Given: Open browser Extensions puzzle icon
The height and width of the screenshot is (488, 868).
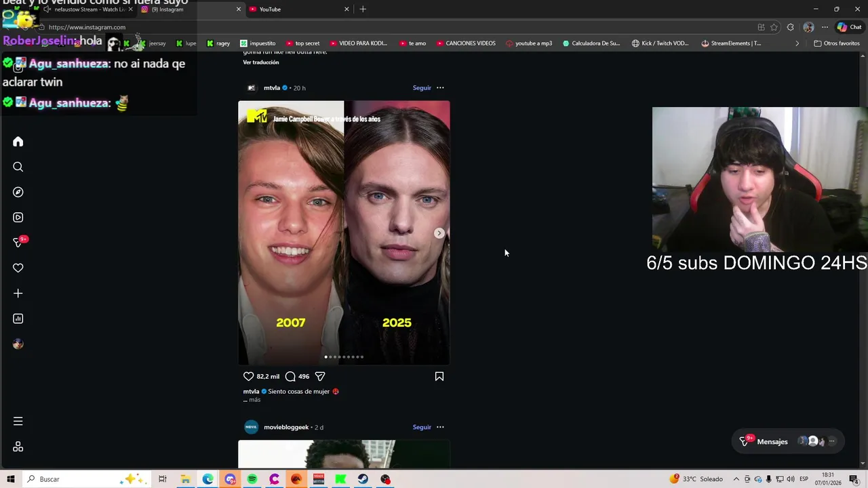Looking at the screenshot, I should pos(791,27).
